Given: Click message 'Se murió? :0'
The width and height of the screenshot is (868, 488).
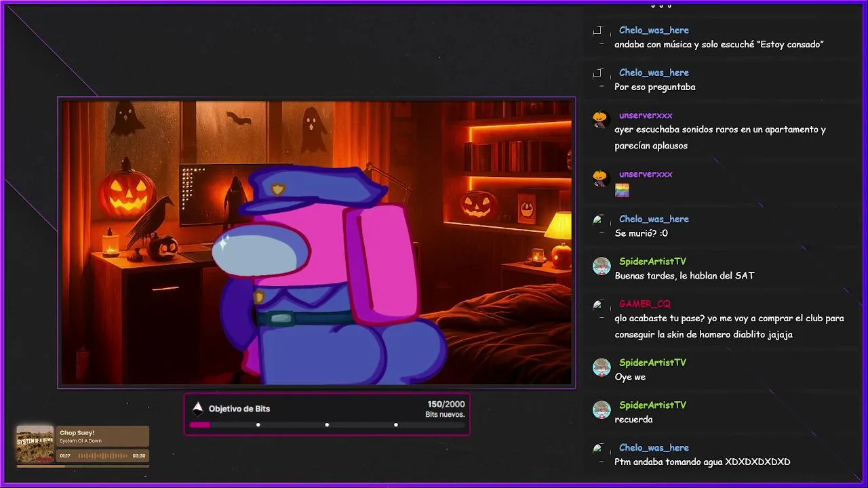Looking at the screenshot, I should 641,233.
